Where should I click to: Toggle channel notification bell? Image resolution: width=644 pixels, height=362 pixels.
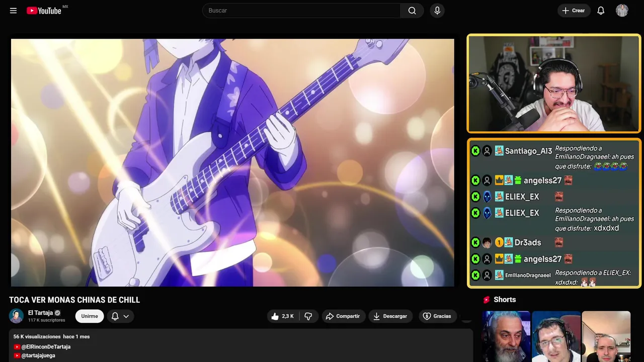[x=115, y=316]
